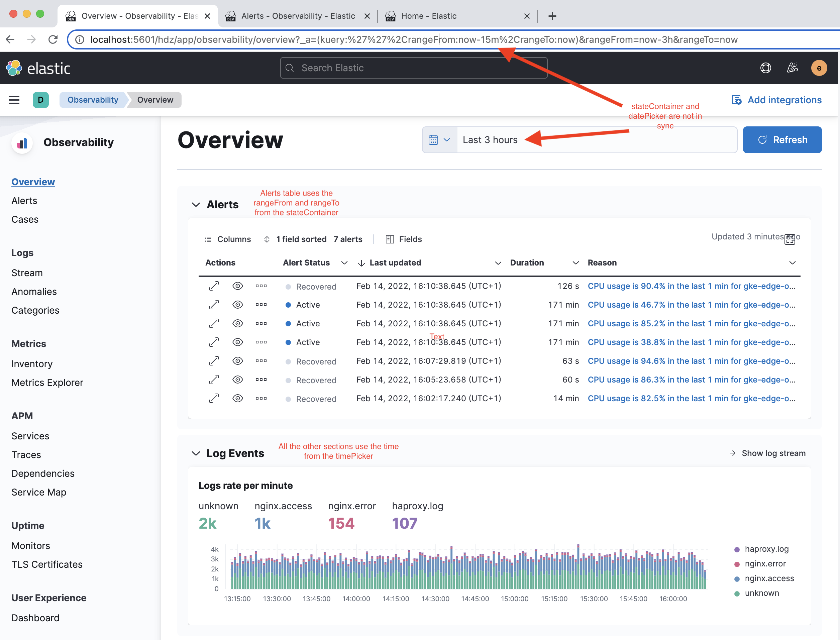Screen dimensions: 840x640
Task: Reload the browser page
Action: 53,39
